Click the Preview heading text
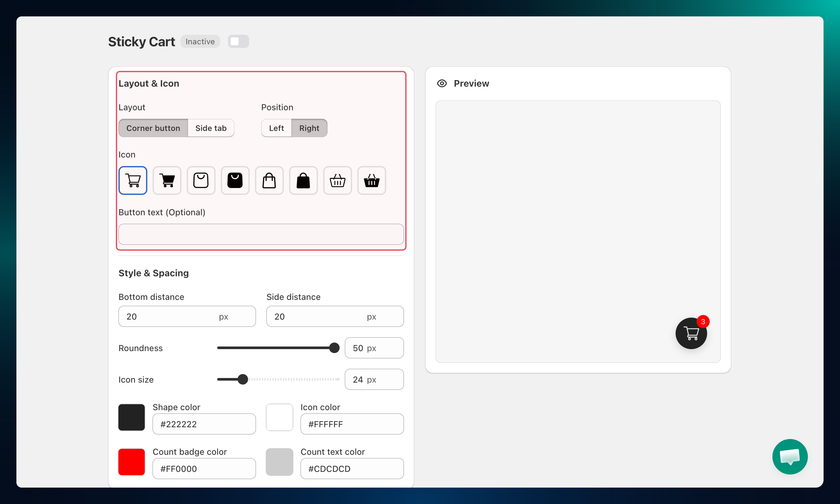 click(471, 84)
